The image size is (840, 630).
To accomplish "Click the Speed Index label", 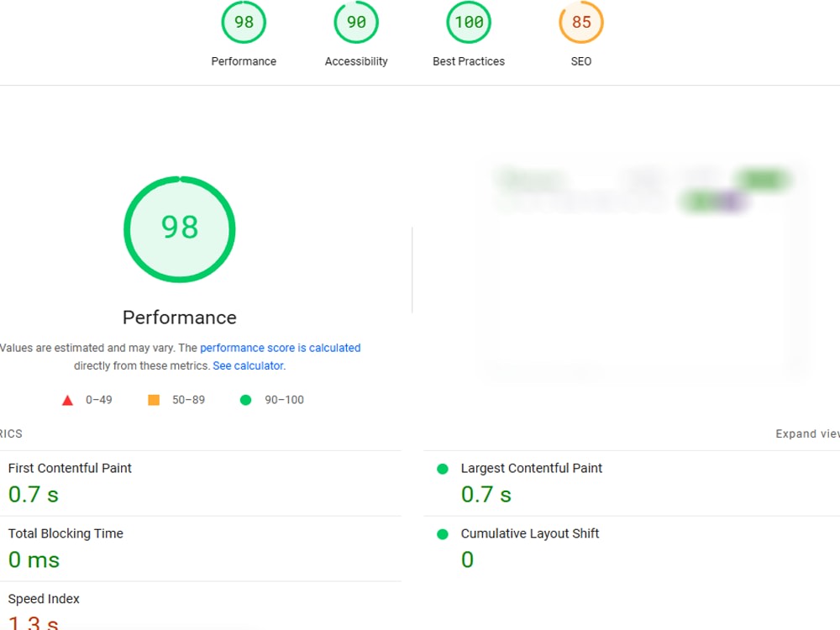I will 44,599.
